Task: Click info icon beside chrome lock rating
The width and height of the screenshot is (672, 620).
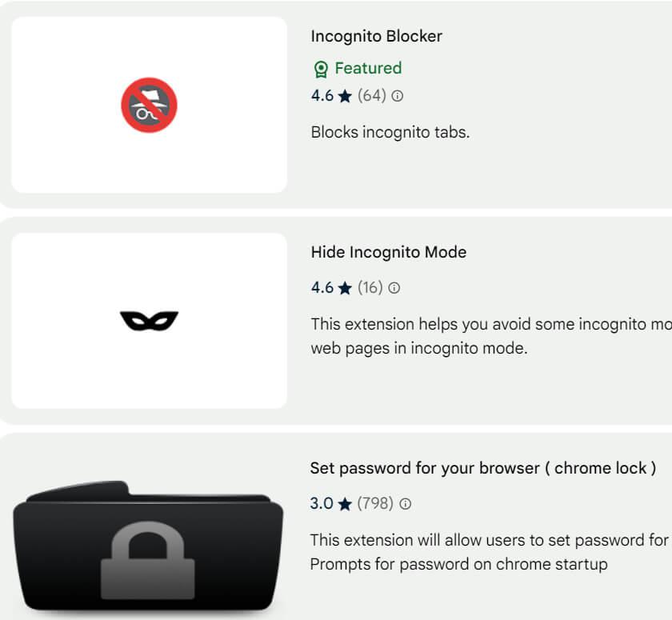Action: (x=405, y=504)
